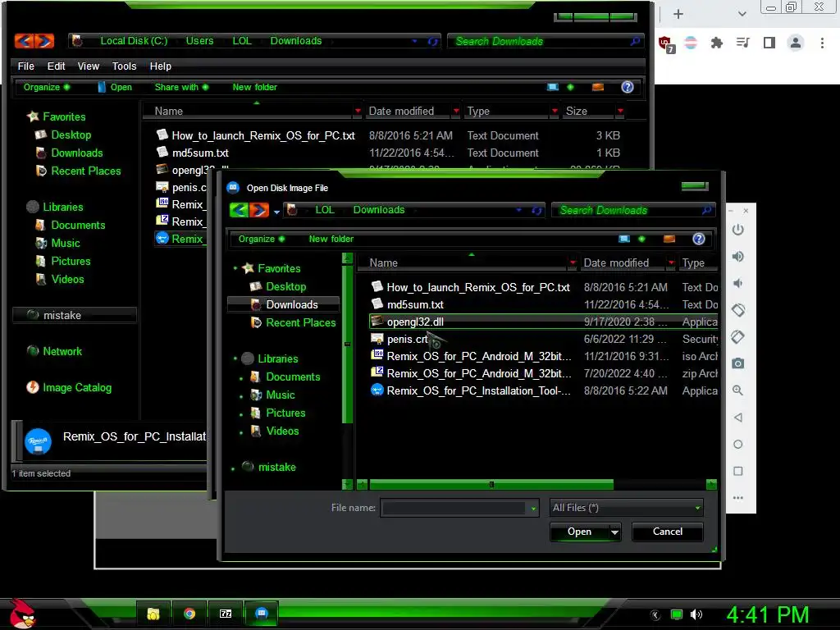Select Downloads in dialog Favorites
The image size is (840, 630).
pyautogui.click(x=284, y=304)
